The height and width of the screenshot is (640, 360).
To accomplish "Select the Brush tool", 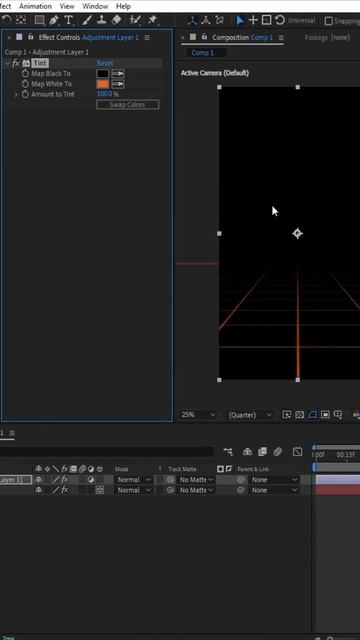I will point(87,20).
